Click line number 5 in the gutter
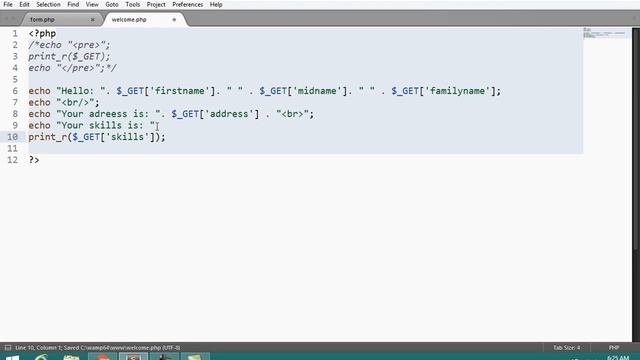 click(x=15, y=79)
